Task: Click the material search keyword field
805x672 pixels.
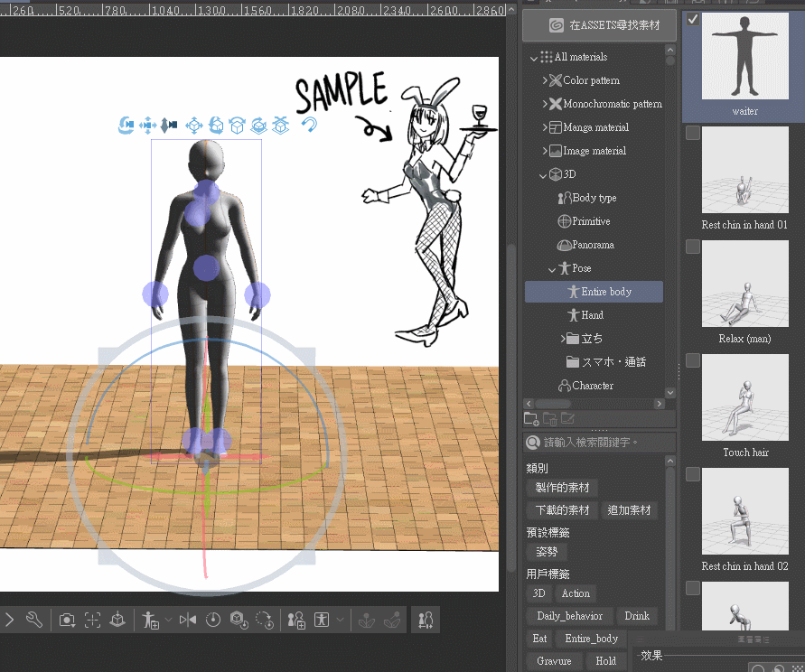Action: click(599, 443)
